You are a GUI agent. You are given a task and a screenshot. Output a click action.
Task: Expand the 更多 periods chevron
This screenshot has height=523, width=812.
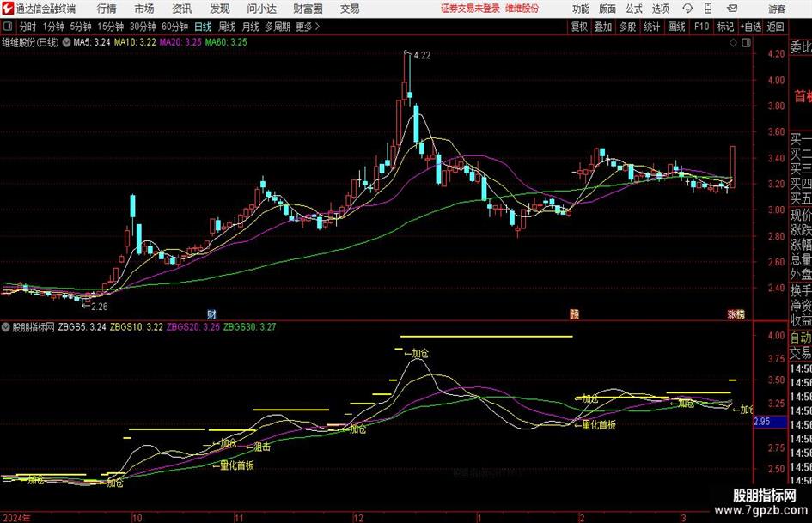click(x=317, y=27)
